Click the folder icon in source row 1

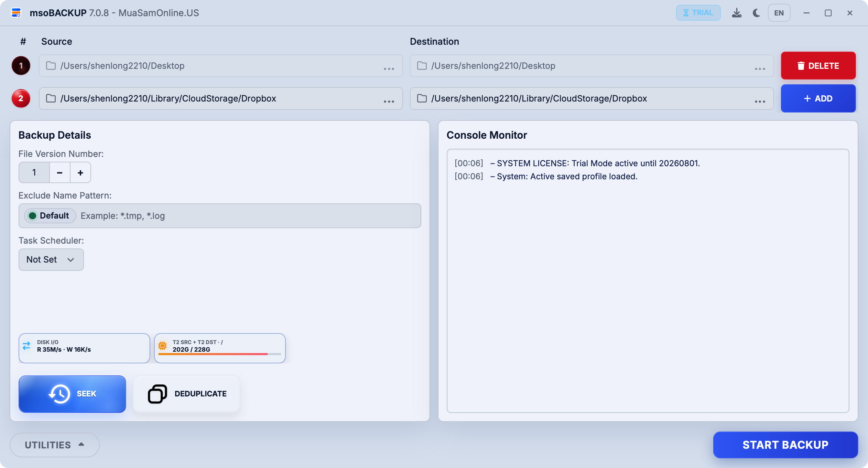[51, 65]
